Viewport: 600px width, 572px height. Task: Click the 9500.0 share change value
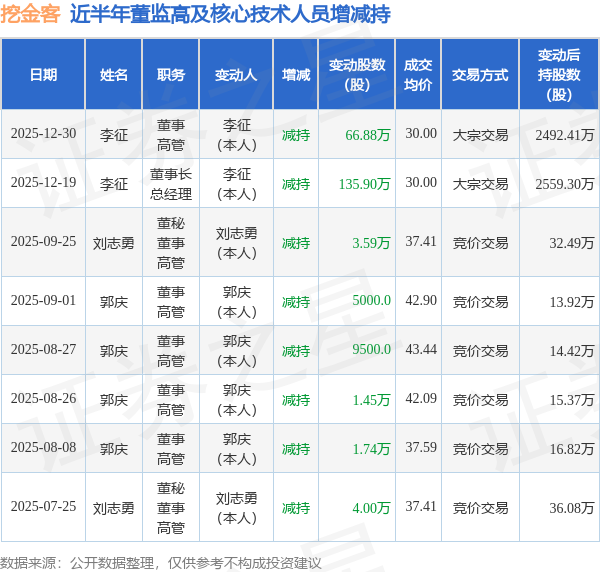click(371, 350)
